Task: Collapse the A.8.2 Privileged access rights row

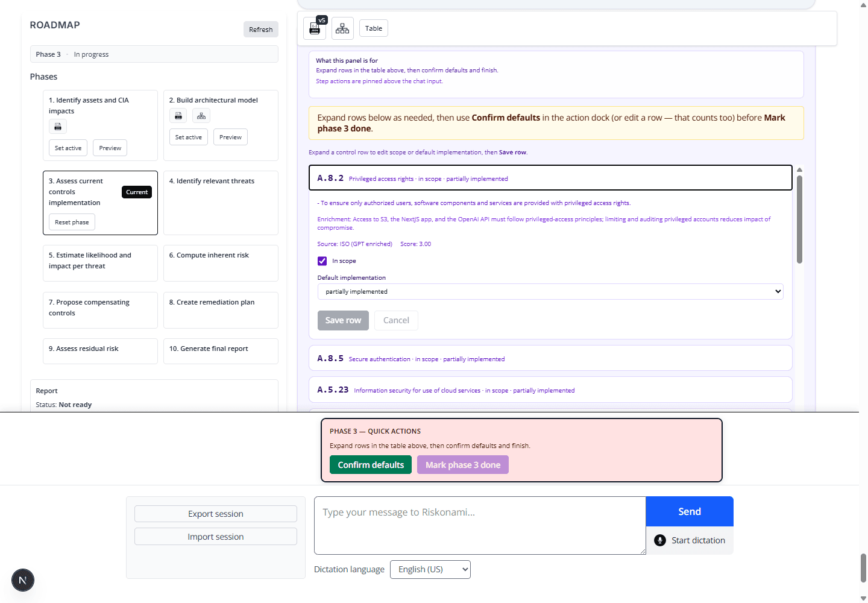Action: 550,178
